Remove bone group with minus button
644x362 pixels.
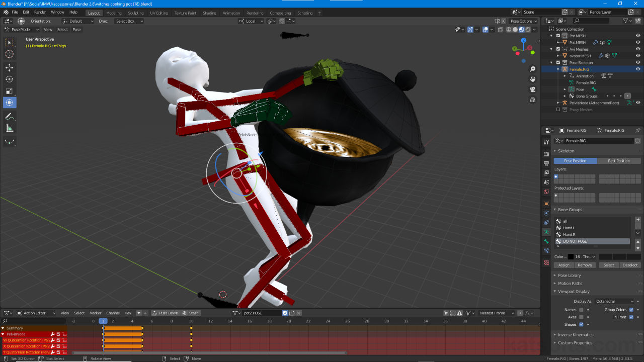click(638, 226)
